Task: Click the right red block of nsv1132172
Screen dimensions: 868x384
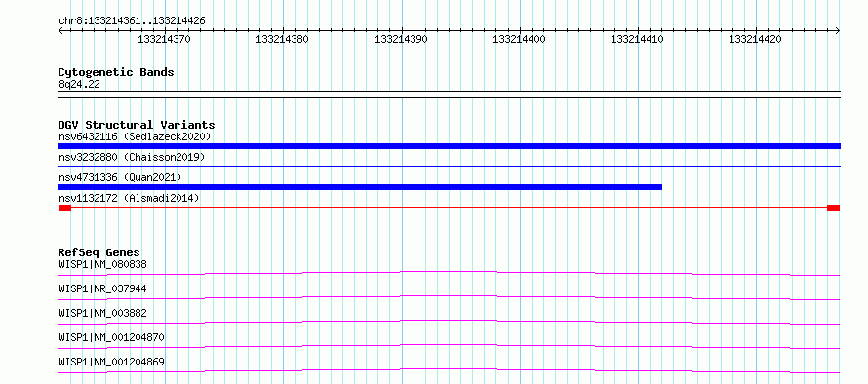Action: (833, 208)
